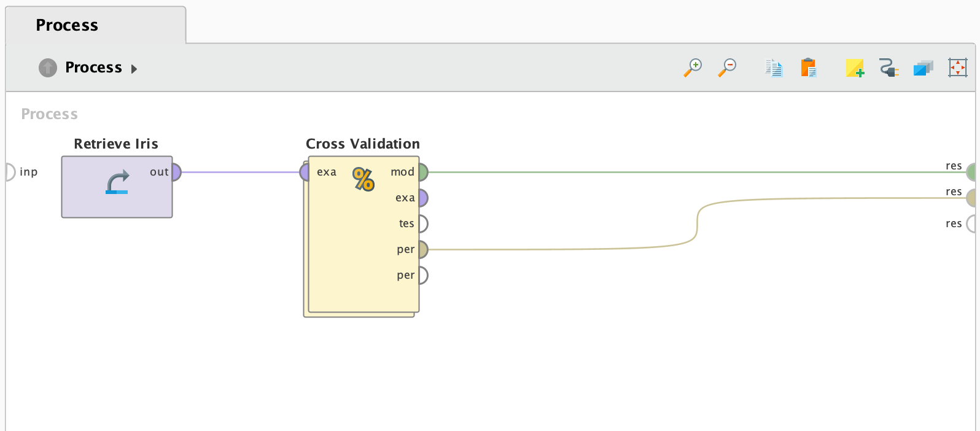Click the blue document copy icon

[x=774, y=68]
